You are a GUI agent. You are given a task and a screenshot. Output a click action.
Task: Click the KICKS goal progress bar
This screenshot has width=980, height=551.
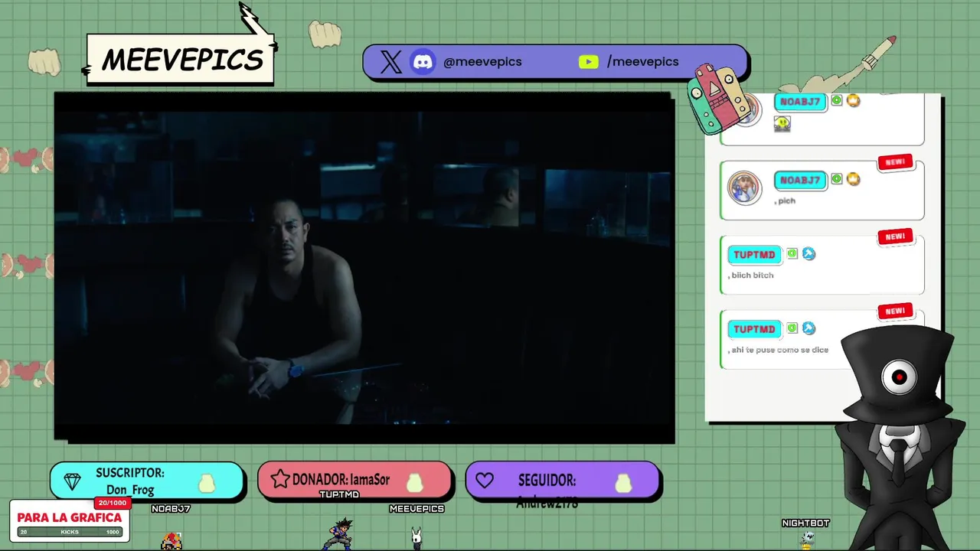tap(70, 532)
